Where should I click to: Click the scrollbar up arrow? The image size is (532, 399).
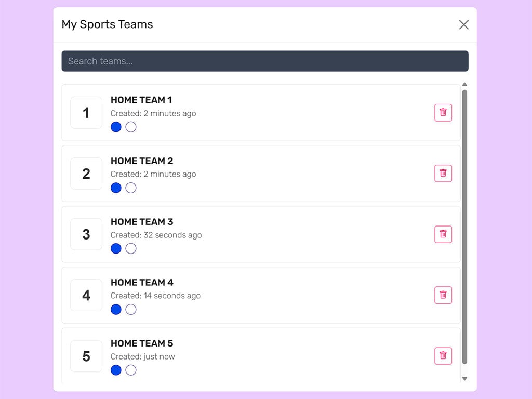point(464,84)
